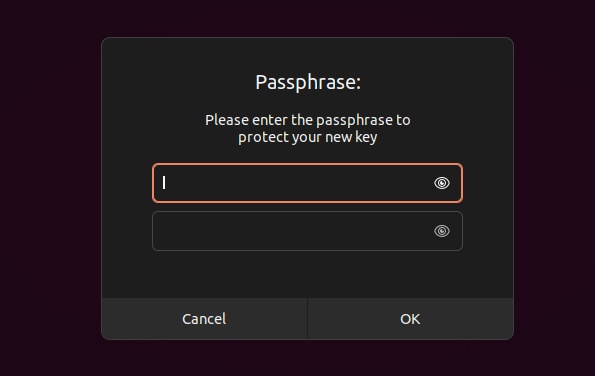Image resolution: width=595 pixels, height=376 pixels.
Task: Reveal passphrase with top eye icon
Action: point(442,183)
